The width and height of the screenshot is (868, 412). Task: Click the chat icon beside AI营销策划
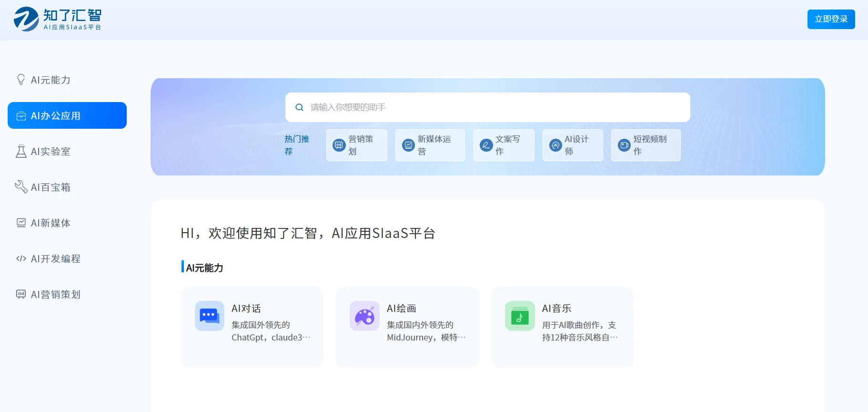21,294
